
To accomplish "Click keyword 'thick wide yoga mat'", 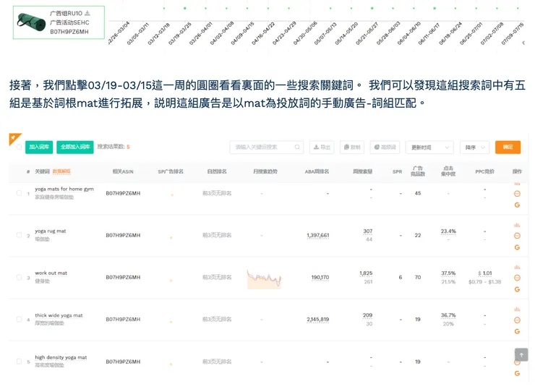I will 59,315.
